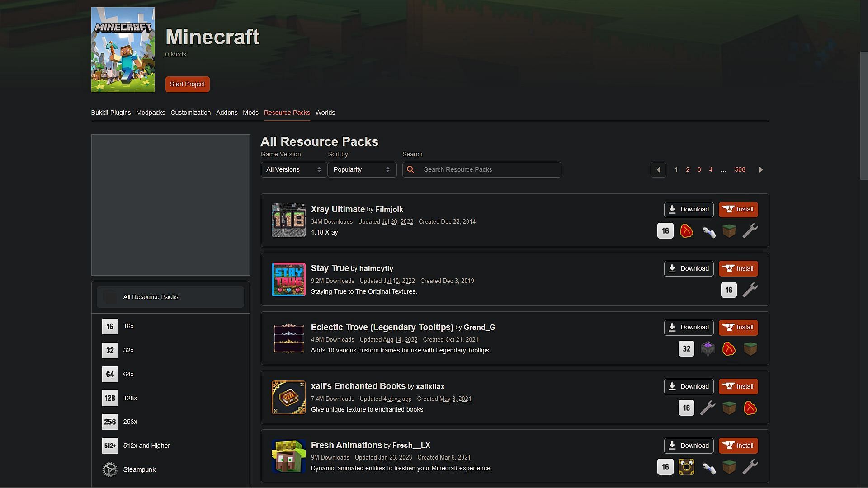Click the Steampunk category icon in sidebar
This screenshot has width=868, height=488.
coord(110,469)
